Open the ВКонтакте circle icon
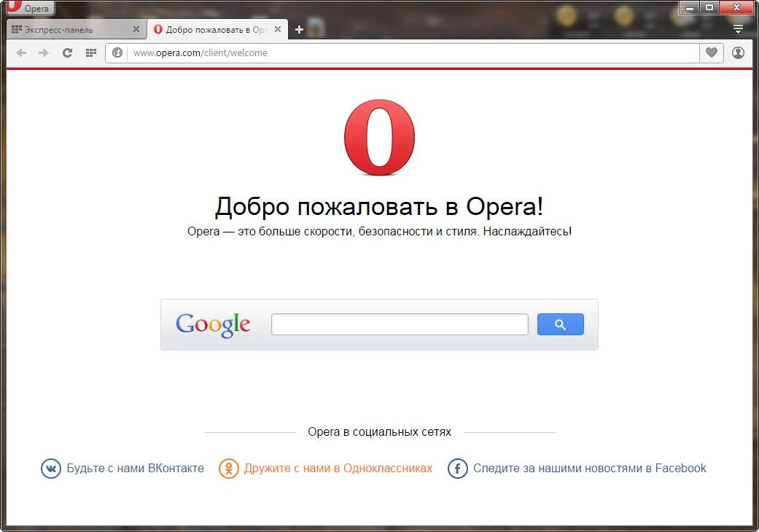The image size is (759, 532). click(x=51, y=468)
